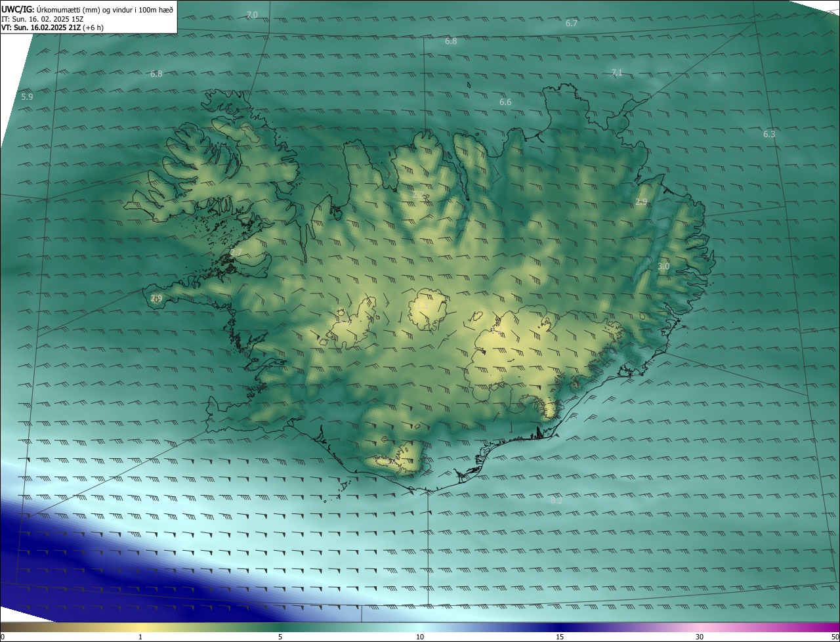Click the 2.2 value label in north Iceland

[x=418, y=194]
